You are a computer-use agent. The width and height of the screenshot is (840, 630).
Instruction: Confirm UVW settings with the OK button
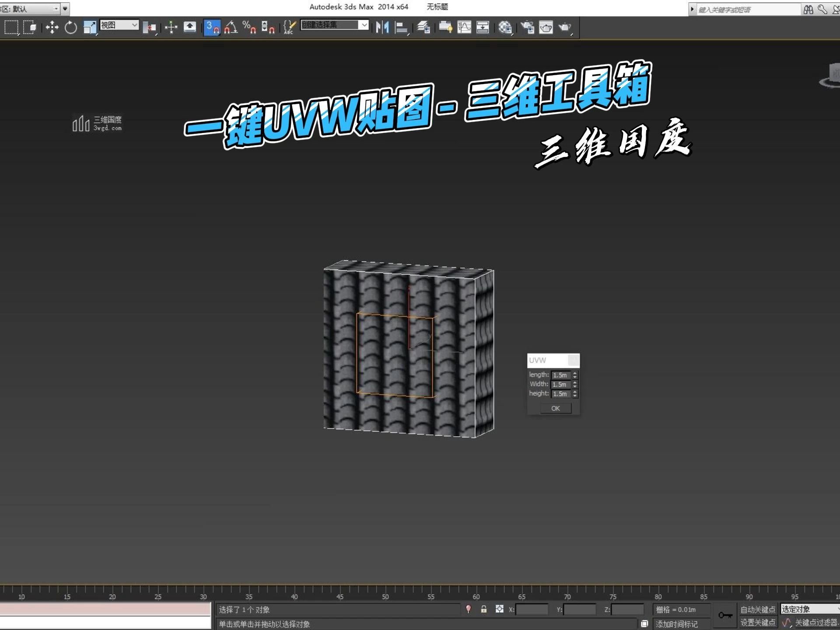[555, 408]
